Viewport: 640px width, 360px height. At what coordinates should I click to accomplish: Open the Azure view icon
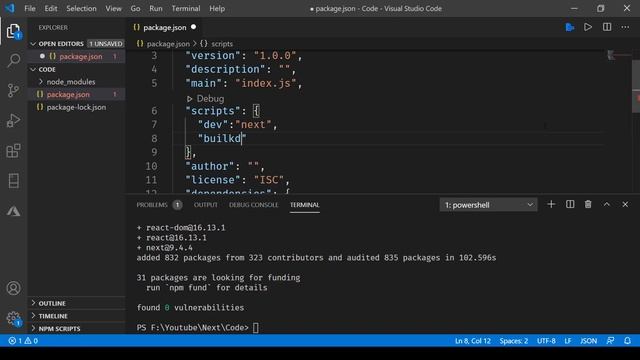coord(13,211)
